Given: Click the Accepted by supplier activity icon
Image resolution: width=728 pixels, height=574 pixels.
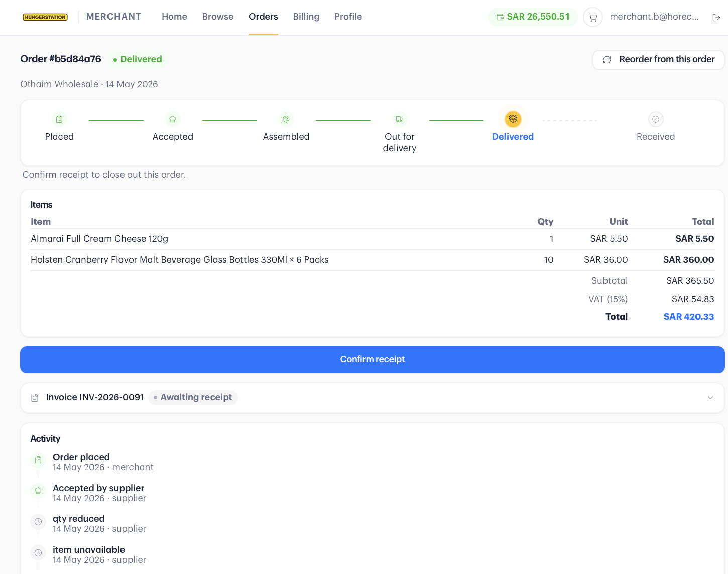Looking at the screenshot, I should (x=38, y=491).
